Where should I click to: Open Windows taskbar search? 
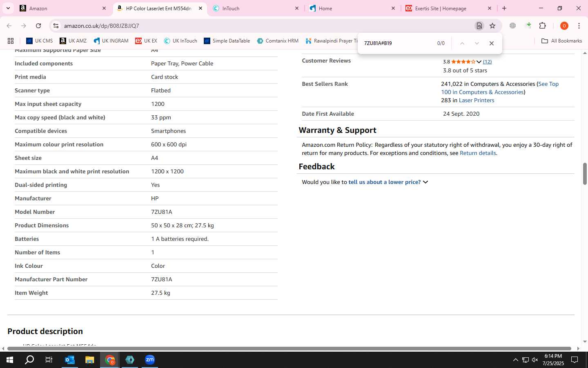point(29,360)
